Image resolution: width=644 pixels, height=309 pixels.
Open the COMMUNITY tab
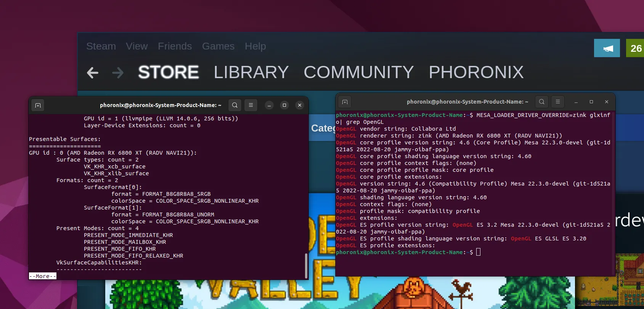(358, 72)
